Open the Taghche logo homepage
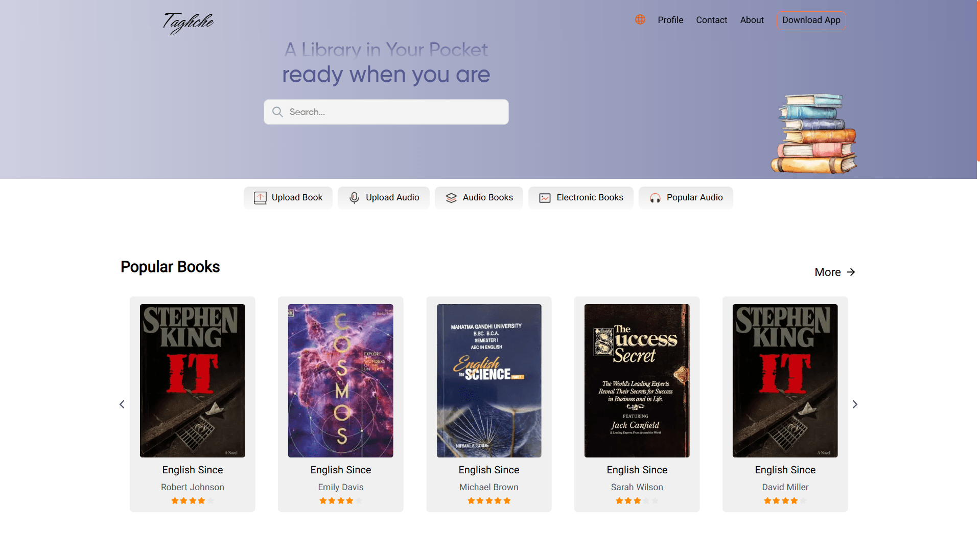The height and width of the screenshot is (551, 980). pos(188,23)
